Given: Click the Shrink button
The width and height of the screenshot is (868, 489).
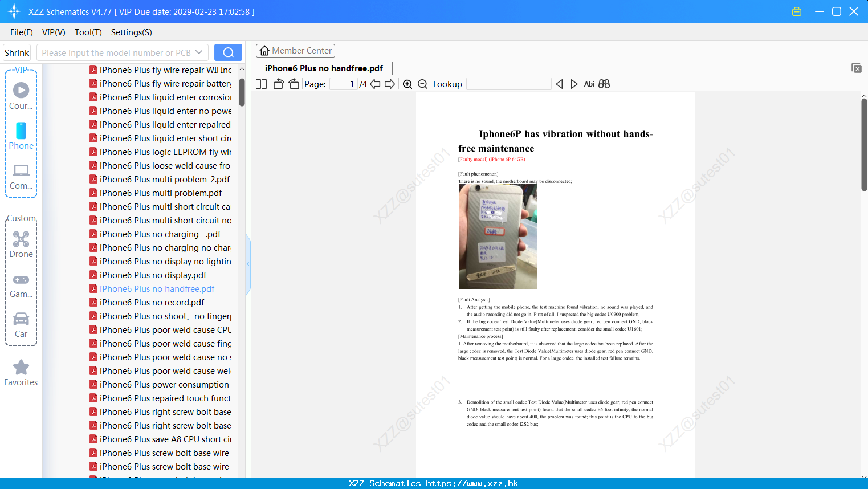Looking at the screenshot, I should [x=17, y=52].
